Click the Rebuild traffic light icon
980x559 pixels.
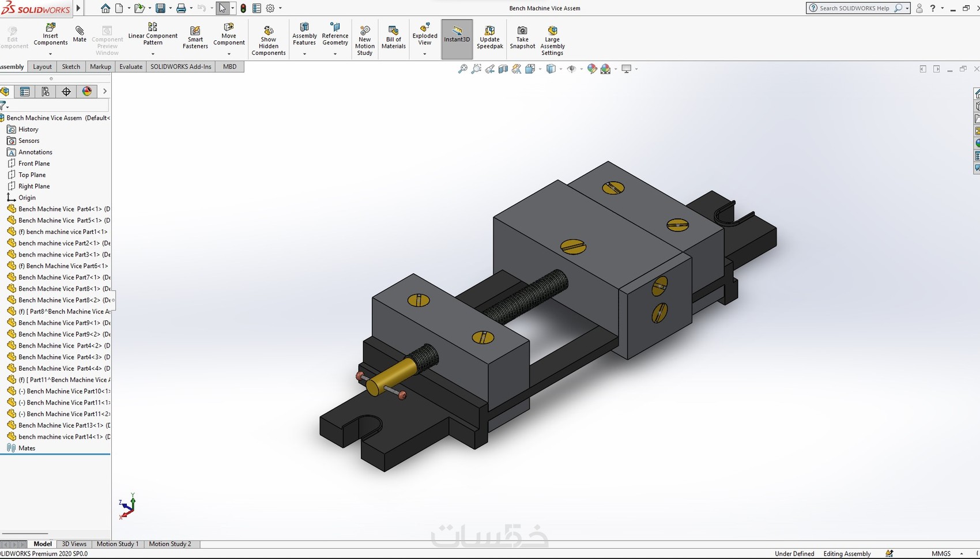[x=243, y=8]
